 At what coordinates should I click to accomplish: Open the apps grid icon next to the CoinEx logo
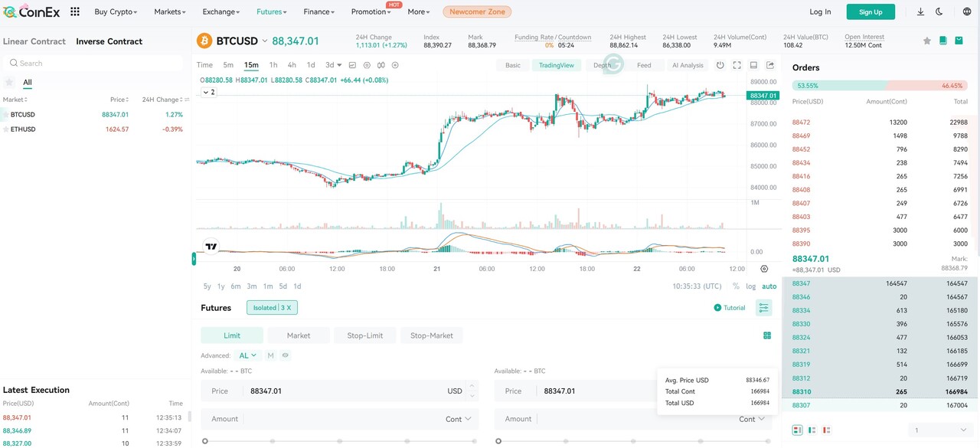pos(74,11)
